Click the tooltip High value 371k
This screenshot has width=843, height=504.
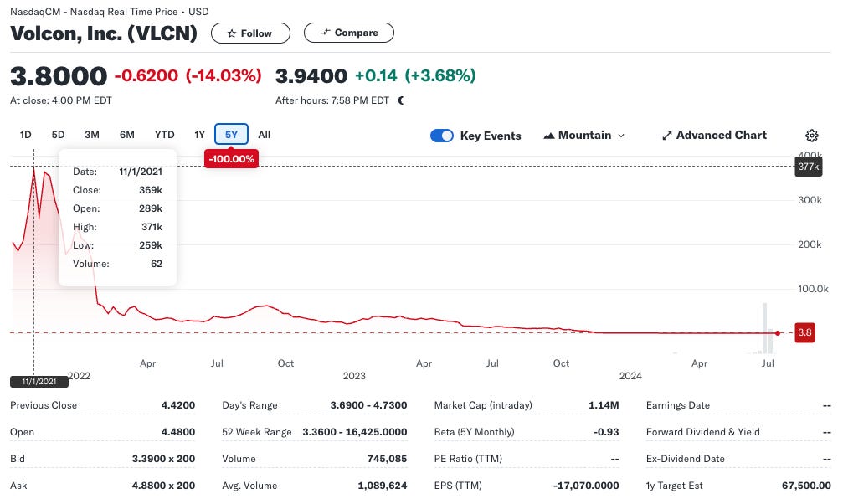click(152, 227)
